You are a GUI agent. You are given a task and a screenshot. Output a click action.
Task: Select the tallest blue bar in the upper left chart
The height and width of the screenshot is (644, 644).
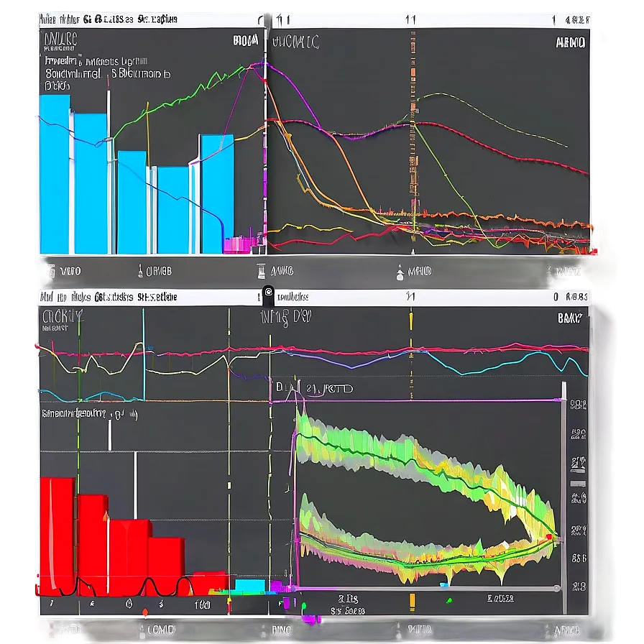pyautogui.click(x=55, y=175)
